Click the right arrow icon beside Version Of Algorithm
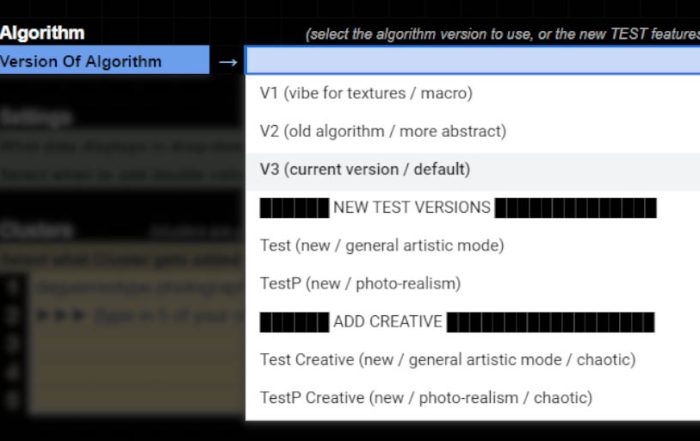700x441 pixels. tap(228, 62)
